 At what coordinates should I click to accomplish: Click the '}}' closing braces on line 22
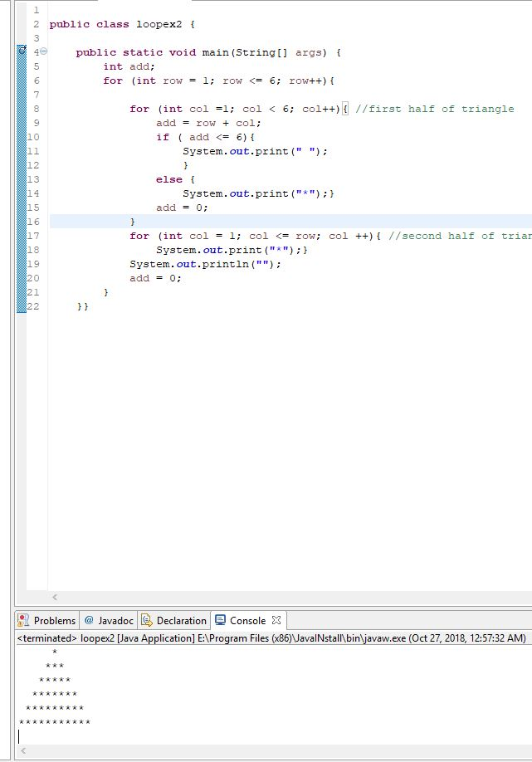(83, 306)
